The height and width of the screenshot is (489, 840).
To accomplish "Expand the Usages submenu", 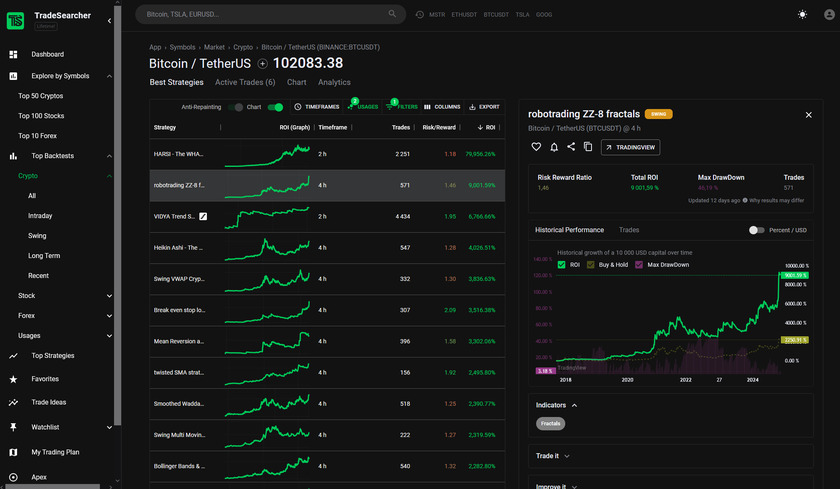I will (x=109, y=336).
